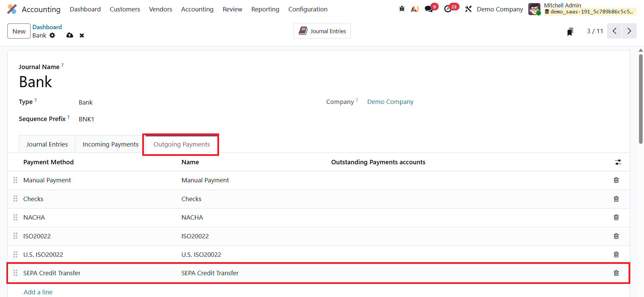This screenshot has height=297, width=644.
Task: Click the New button
Action: point(19,31)
